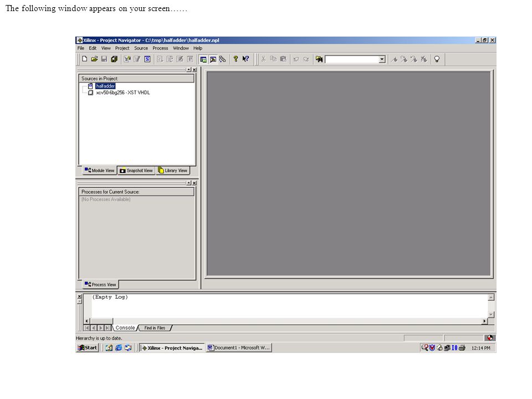This screenshot has height=399, width=532.
Task: Open Help topics with the yellow question mark icon
Action: (x=236, y=59)
